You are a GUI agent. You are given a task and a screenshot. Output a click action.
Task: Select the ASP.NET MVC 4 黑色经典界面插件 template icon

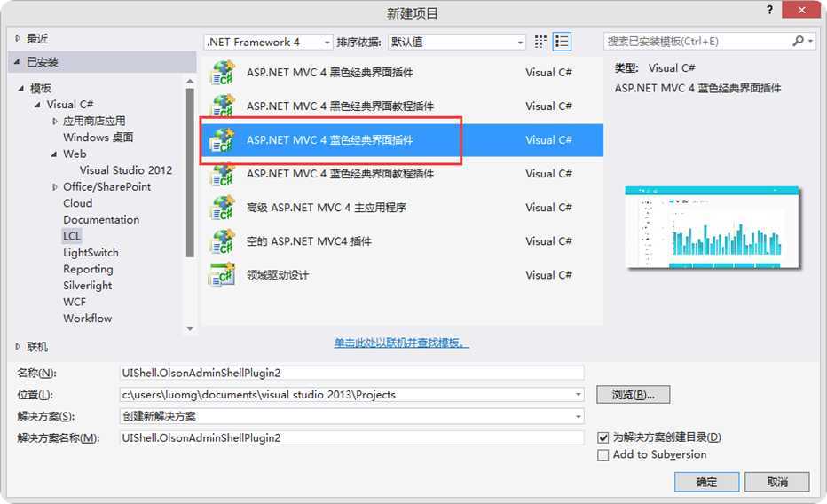coord(221,73)
